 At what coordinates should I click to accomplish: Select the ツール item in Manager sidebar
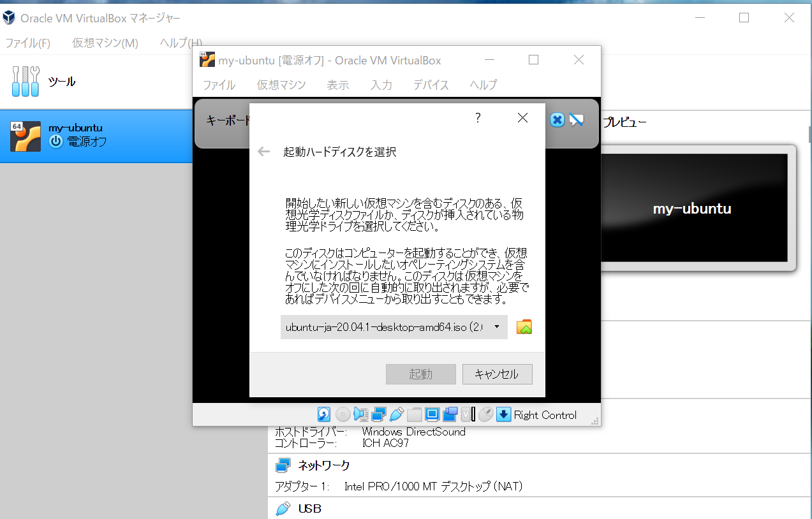pyautogui.click(x=96, y=82)
